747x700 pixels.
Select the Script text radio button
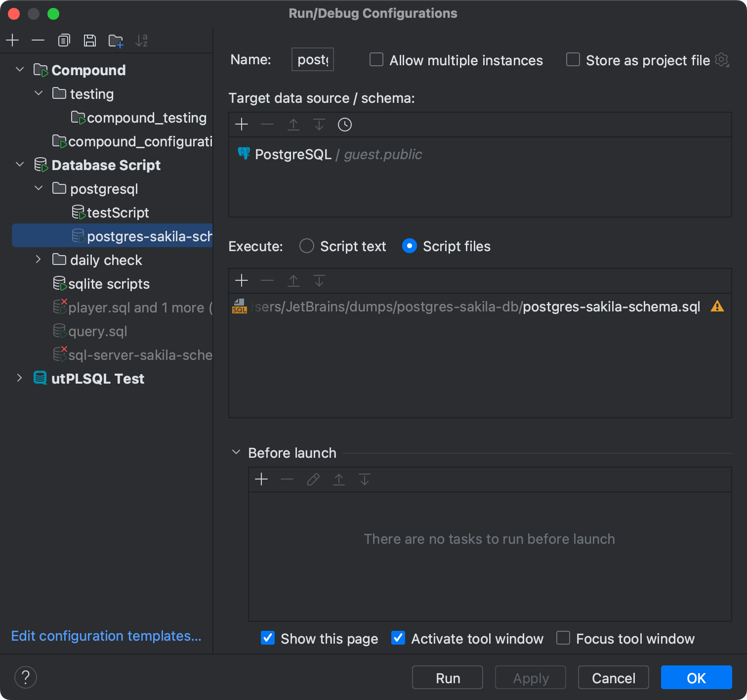306,246
